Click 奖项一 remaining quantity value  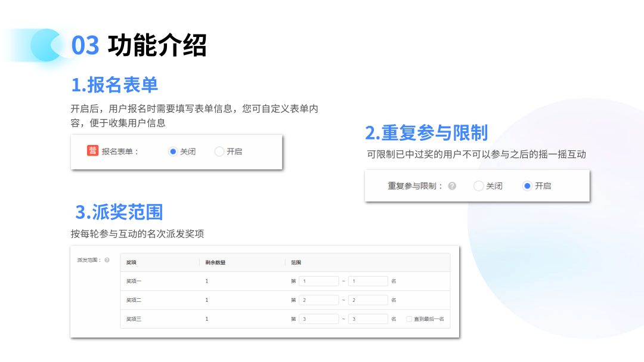206,281
